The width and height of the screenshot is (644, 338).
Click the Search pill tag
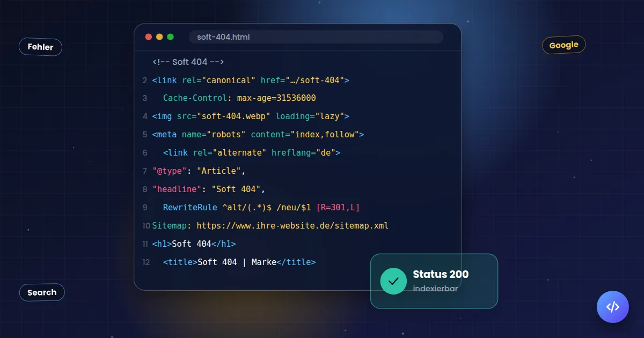click(42, 292)
